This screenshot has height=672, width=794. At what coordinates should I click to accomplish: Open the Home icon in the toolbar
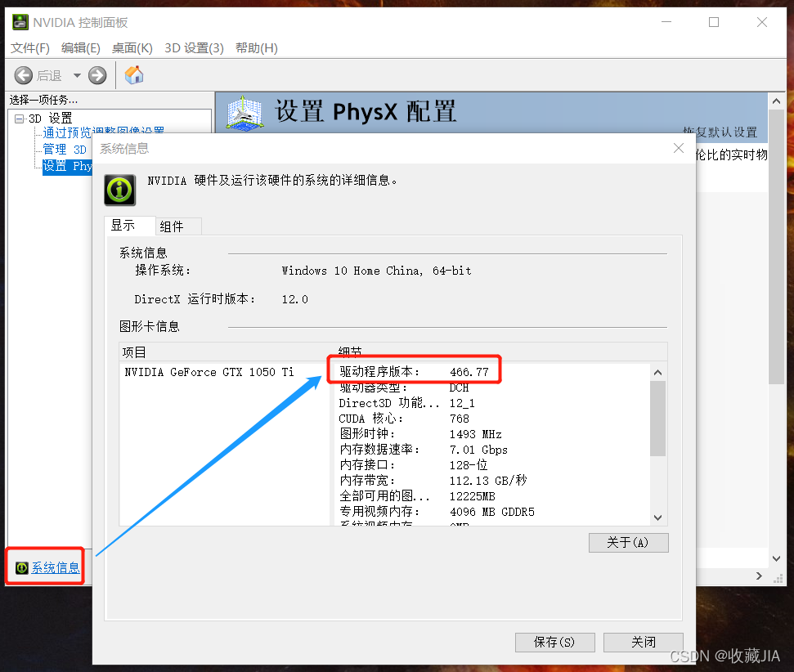click(x=134, y=75)
